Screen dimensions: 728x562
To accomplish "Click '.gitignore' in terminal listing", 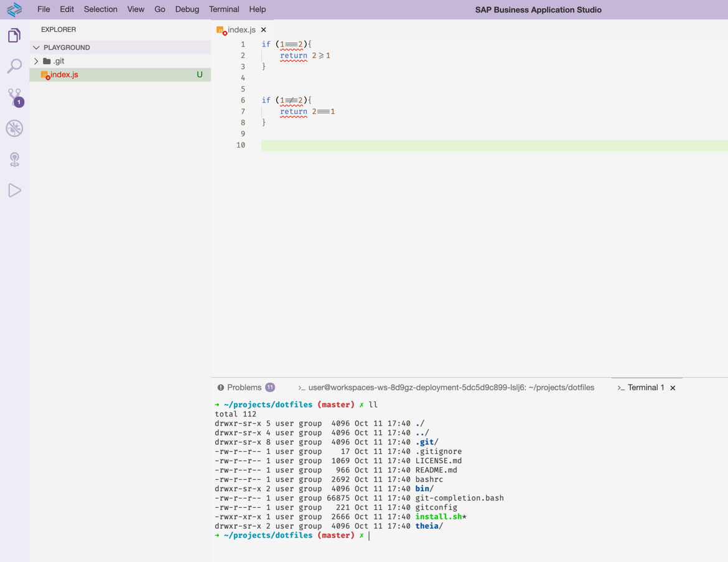I will [438, 451].
